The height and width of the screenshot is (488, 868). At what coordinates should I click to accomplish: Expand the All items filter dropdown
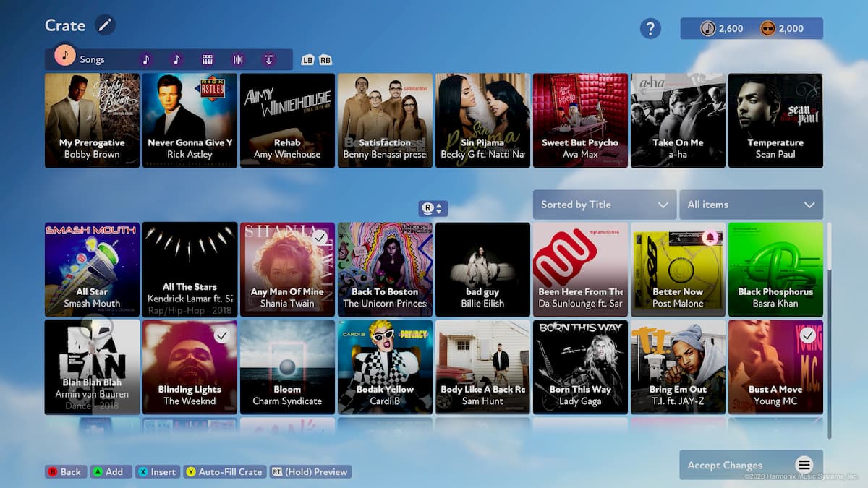750,205
